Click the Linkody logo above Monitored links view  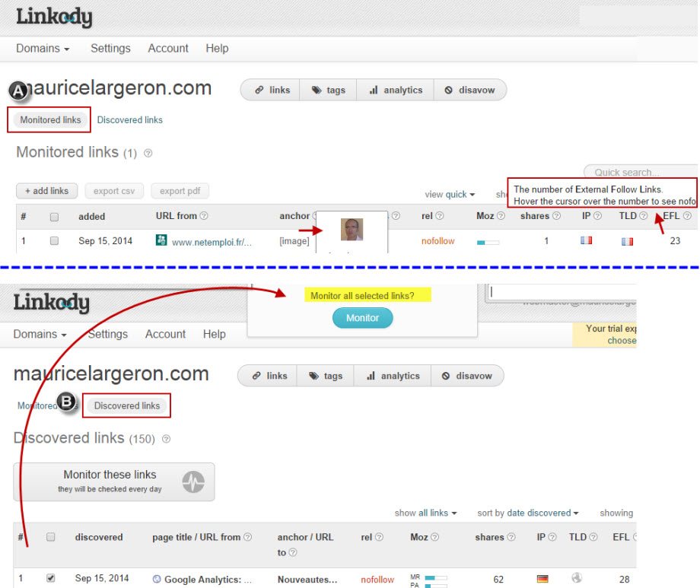[54, 17]
